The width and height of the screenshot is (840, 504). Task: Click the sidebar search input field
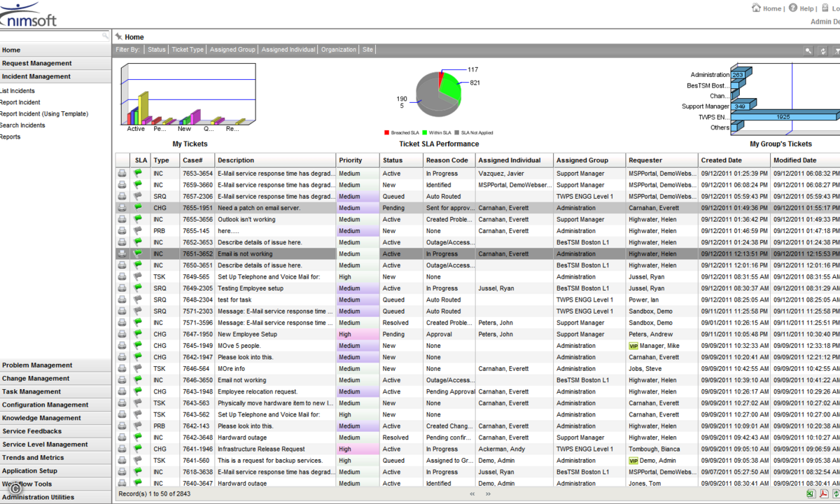coord(50,36)
